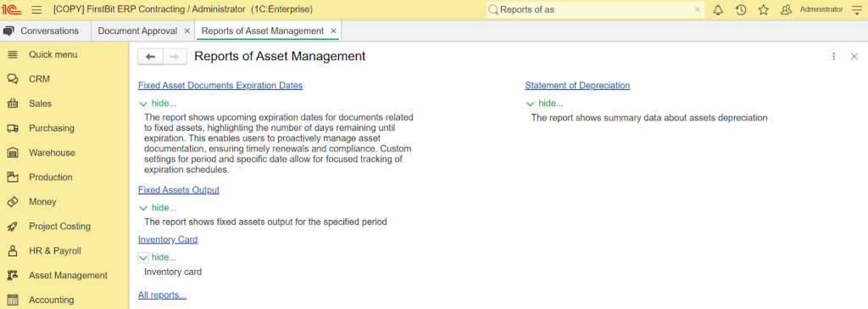Click the Accounting table icon
This screenshot has width=868, height=309.
click(x=13, y=300)
